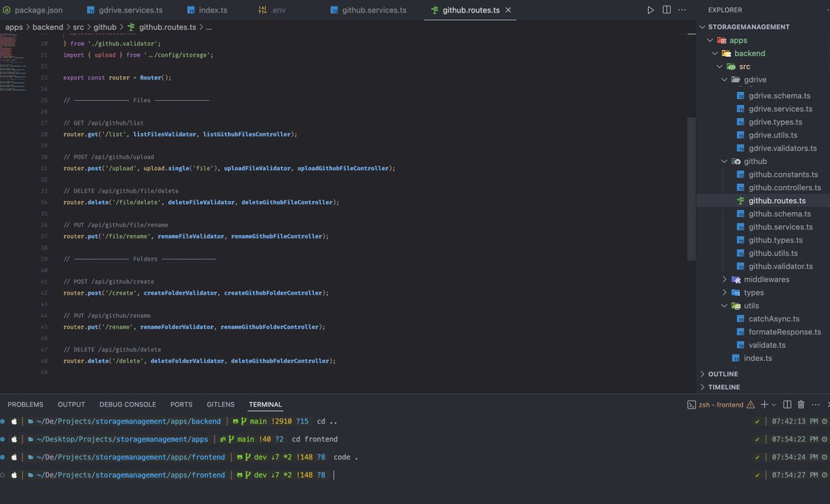The image size is (830, 504).
Task: Collapse the backend folder chevron
Action: tap(715, 53)
